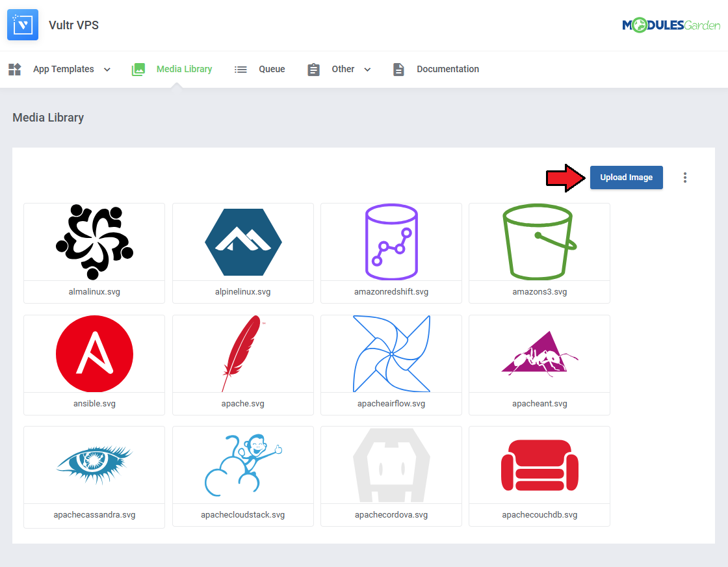Select the apacheant purple ant thumbnail
This screenshot has width=728, height=567.
(x=539, y=354)
